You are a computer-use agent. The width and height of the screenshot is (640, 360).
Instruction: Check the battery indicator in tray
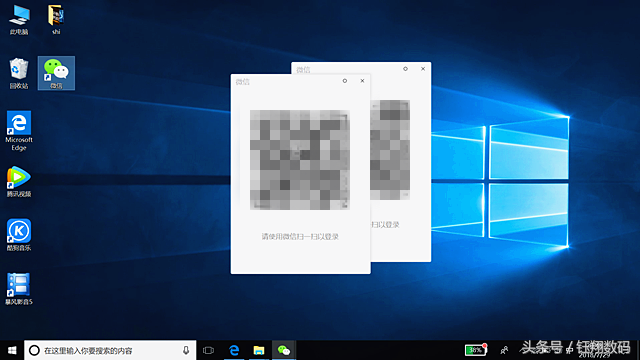[476, 350]
